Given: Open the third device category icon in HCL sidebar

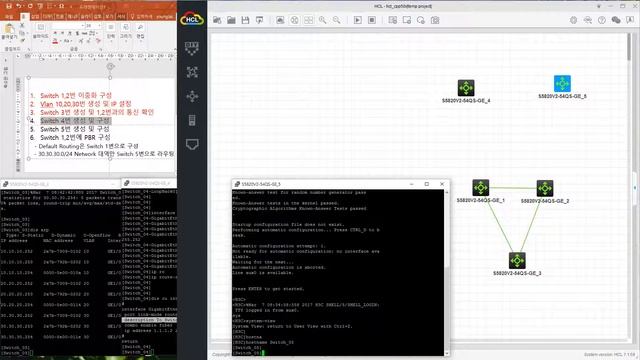Looking at the screenshot, I should tap(192, 96).
